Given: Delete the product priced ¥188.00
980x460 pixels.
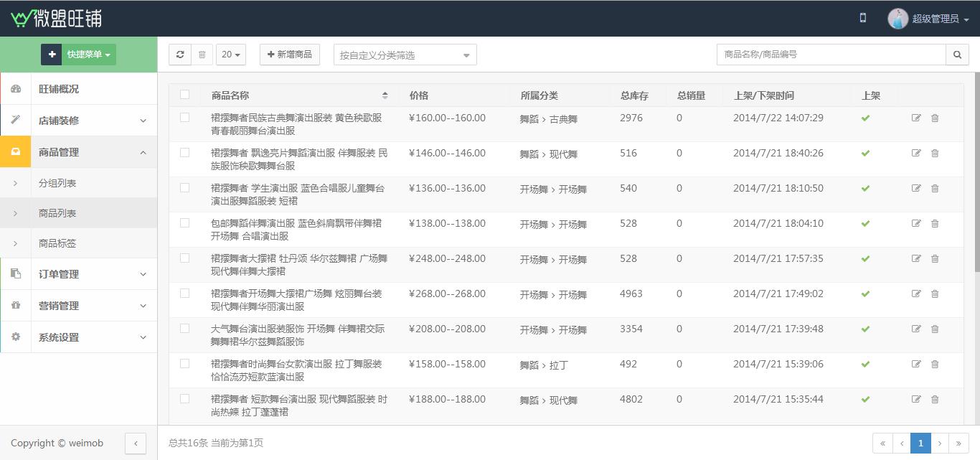Looking at the screenshot, I should [935, 399].
